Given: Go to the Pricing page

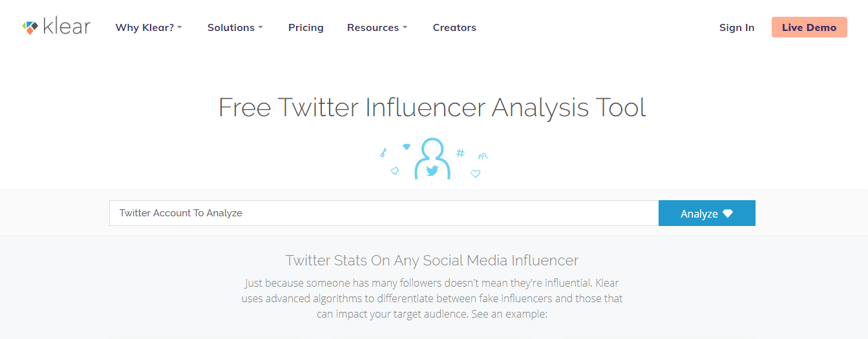Looking at the screenshot, I should [x=306, y=28].
